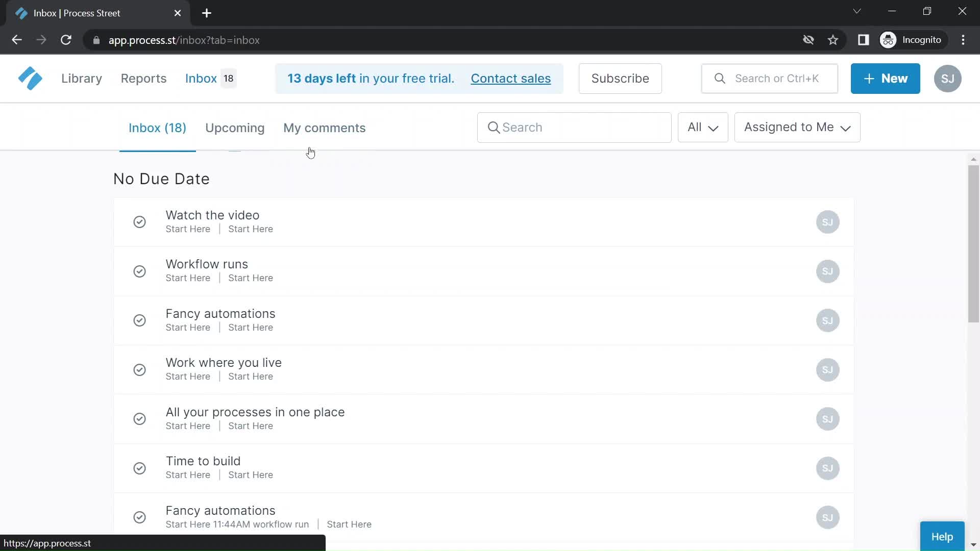
Task: Open the My comments tab
Action: coord(324,128)
